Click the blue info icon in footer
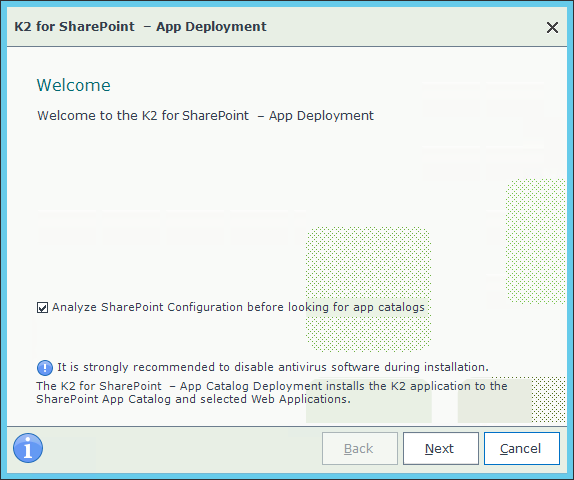 pos(28,448)
